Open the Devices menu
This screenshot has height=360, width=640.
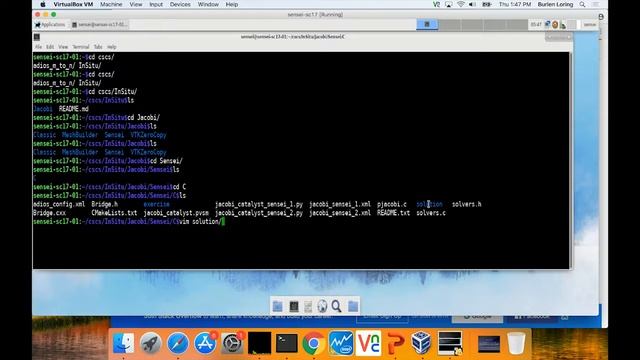pyautogui.click(x=180, y=4)
